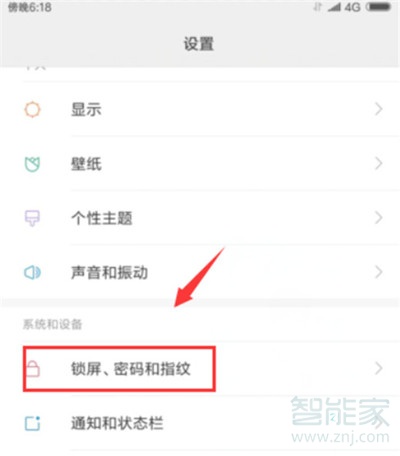Open 通知和状态栏 settings
400x456 pixels.
[x=200, y=423]
